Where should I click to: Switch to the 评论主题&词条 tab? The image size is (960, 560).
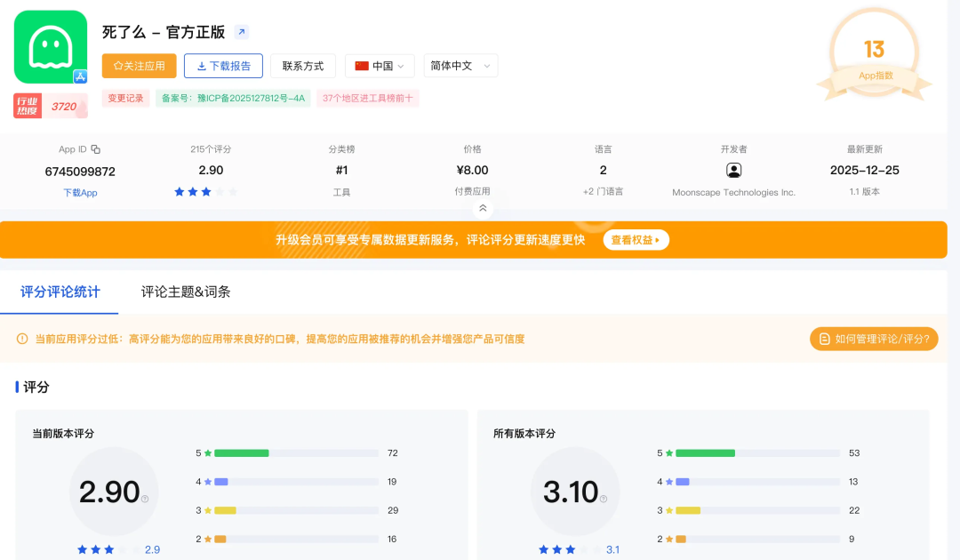coord(186,292)
